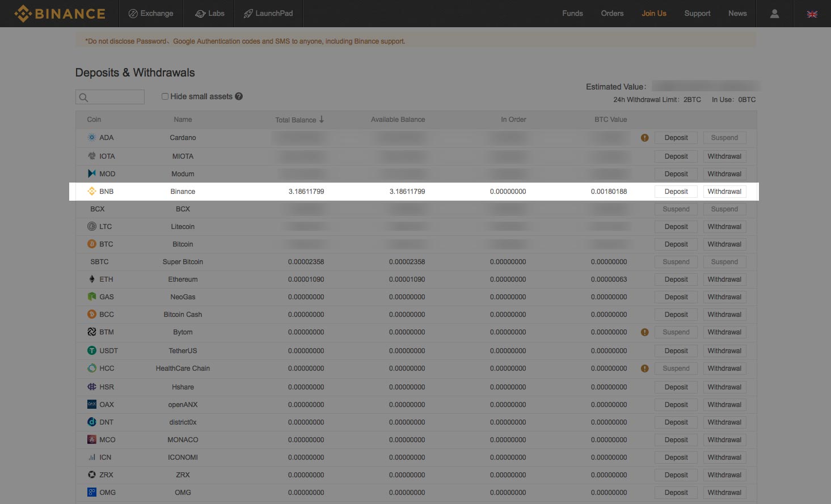Click BNB BTC value 0.00180188
Screen dimensions: 831x504
pos(609,192)
